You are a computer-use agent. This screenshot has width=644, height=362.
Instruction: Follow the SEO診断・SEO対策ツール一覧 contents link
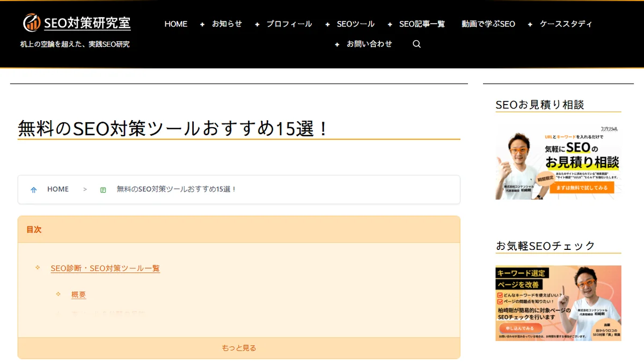tap(105, 268)
